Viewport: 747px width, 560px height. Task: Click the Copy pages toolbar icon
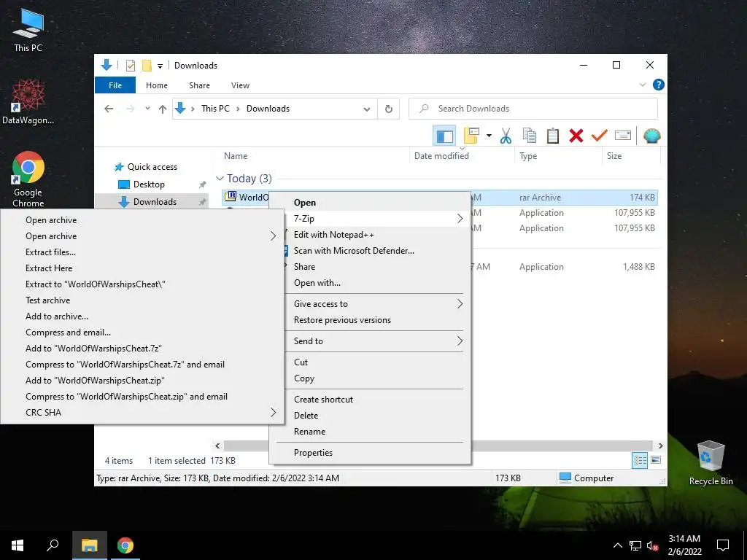point(530,136)
